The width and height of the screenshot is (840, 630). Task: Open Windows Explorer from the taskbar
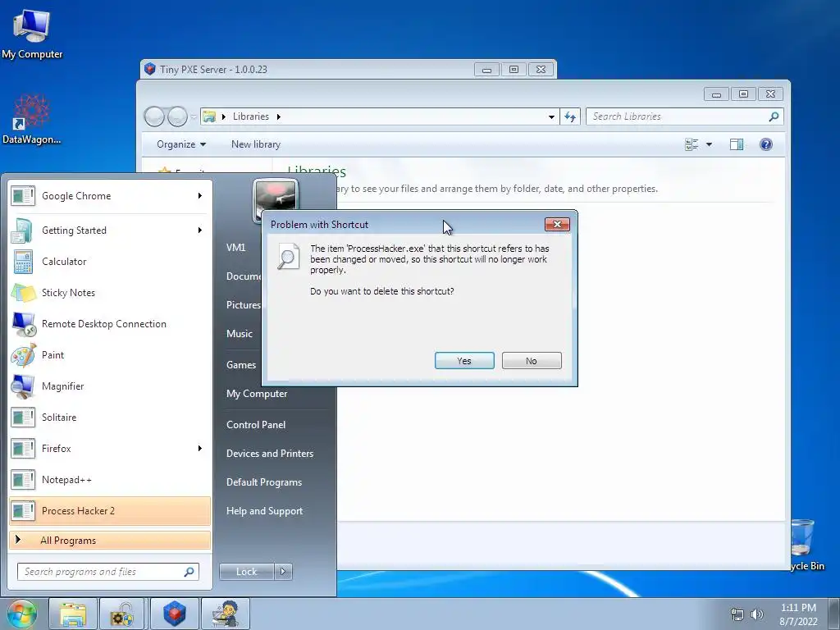click(x=73, y=614)
